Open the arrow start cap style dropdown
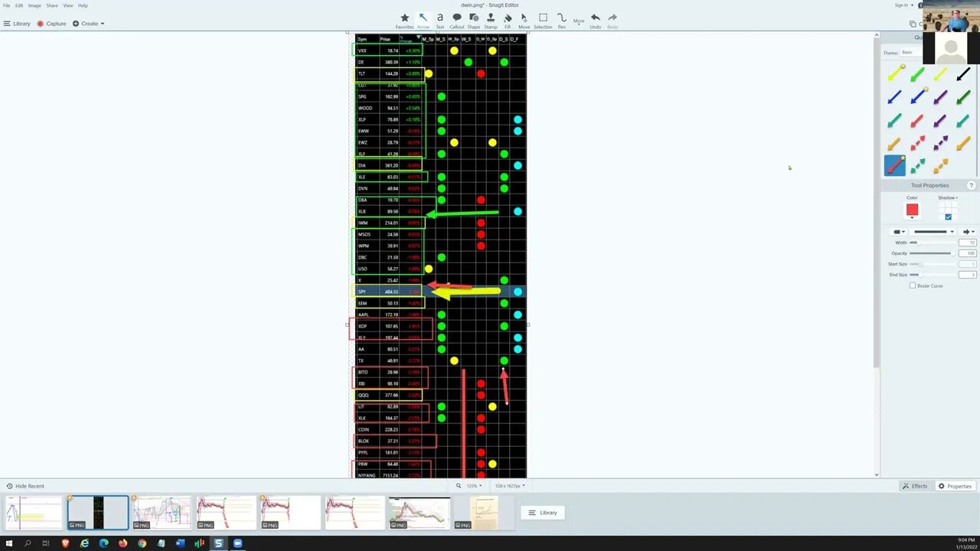Image resolution: width=980 pixels, height=551 pixels. pos(898,232)
